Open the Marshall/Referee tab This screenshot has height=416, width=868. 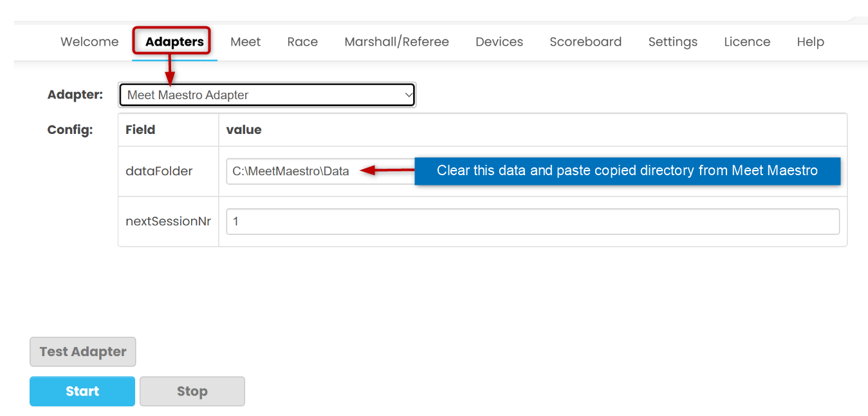point(396,42)
